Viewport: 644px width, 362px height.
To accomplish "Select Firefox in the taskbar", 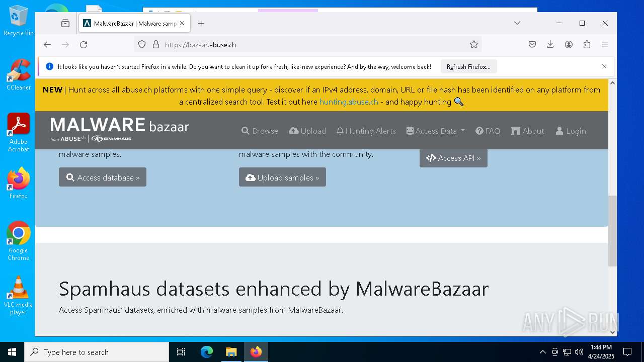I will (256, 352).
